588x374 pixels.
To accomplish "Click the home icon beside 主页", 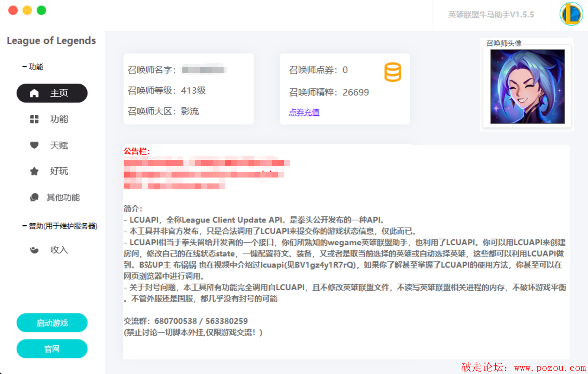I will coord(34,93).
